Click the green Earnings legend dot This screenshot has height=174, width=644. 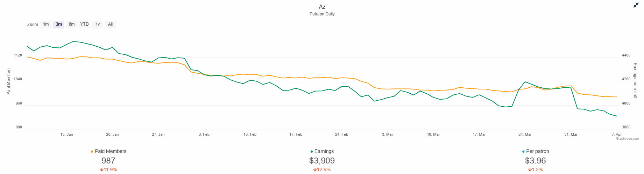312,152
